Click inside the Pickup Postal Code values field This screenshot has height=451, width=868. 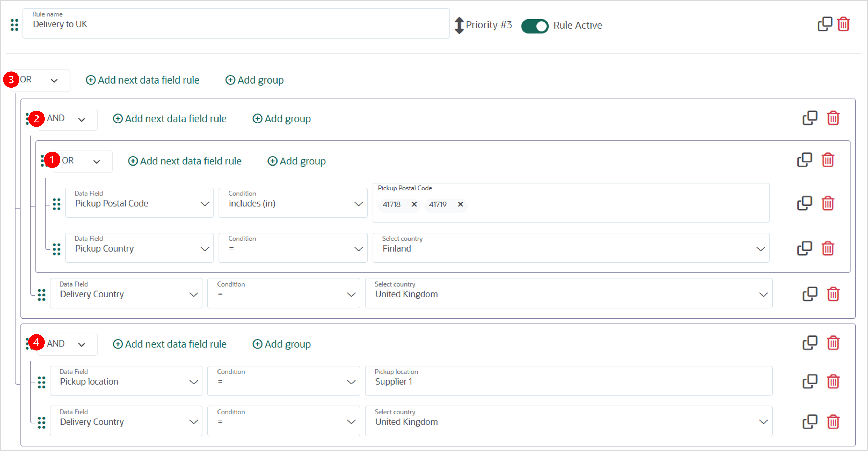[x=571, y=203]
